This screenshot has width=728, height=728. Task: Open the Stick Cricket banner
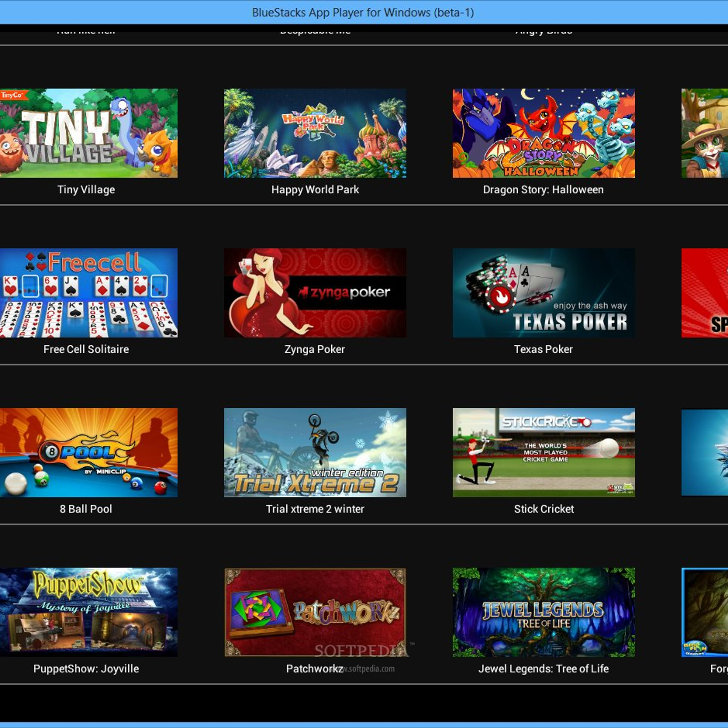pyautogui.click(x=544, y=452)
